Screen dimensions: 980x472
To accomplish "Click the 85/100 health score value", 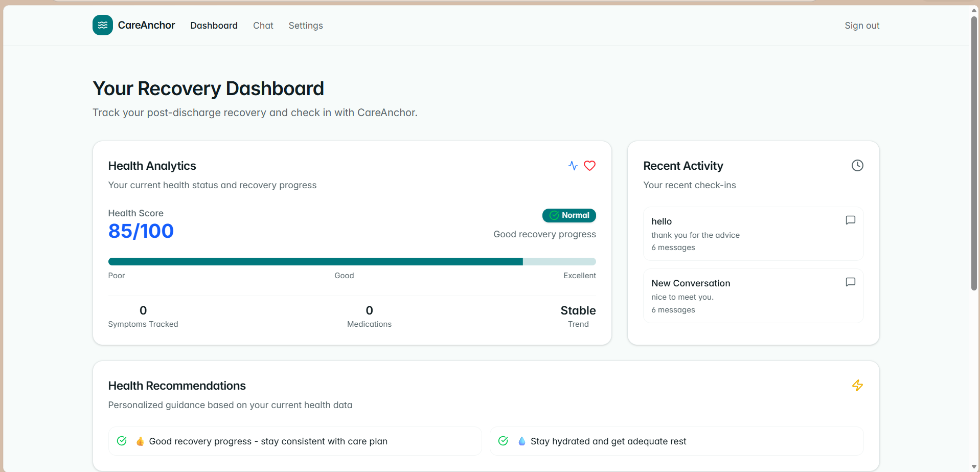I will (x=141, y=231).
